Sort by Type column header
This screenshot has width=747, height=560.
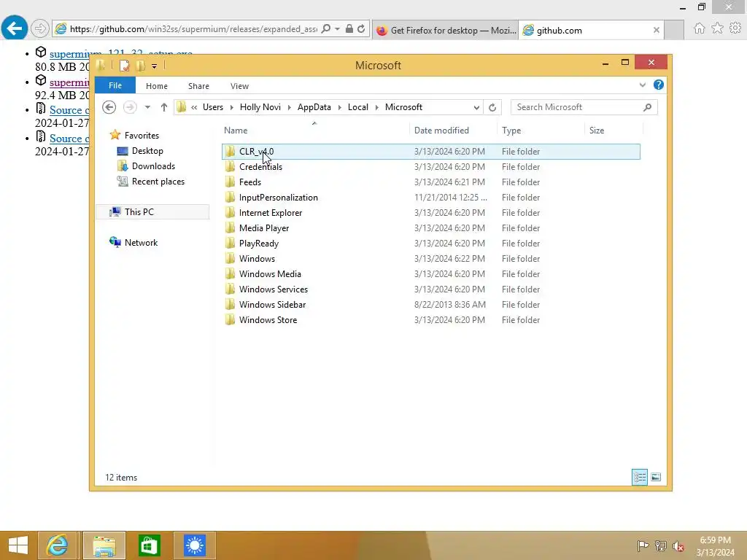(x=541, y=130)
